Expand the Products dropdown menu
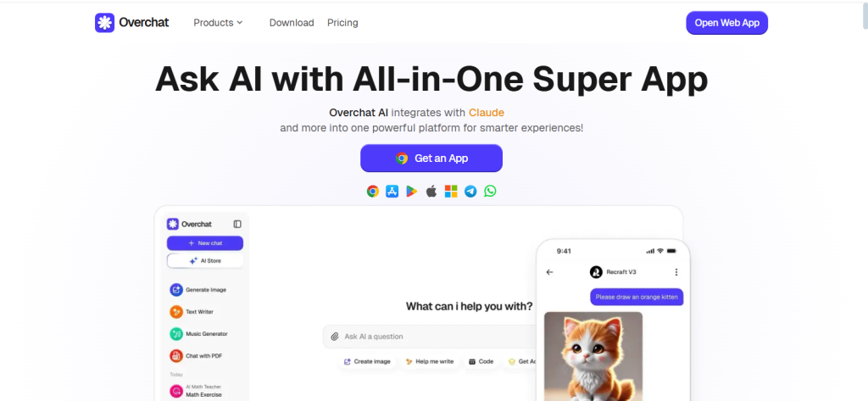Viewport: 868px width, 401px height. pos(218,23)
